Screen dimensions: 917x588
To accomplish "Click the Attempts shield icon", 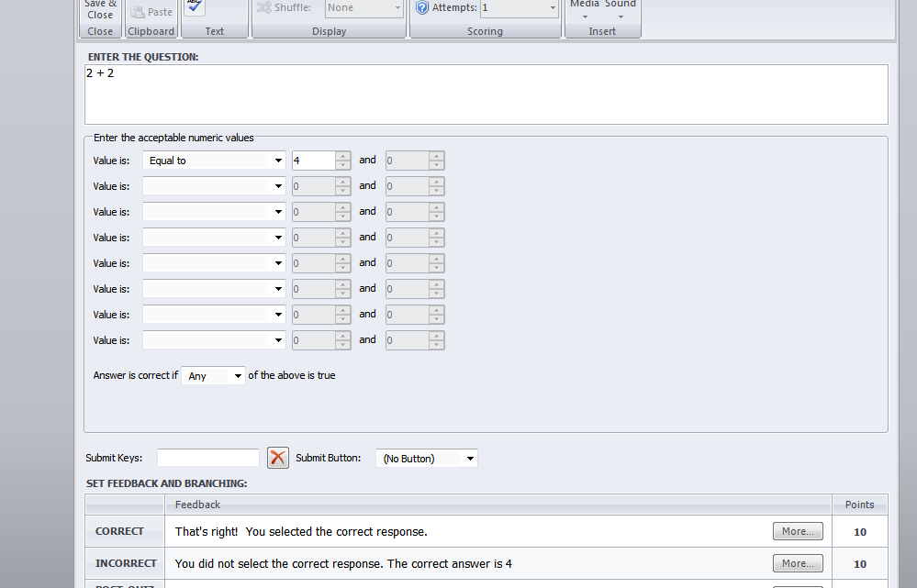I will coord(421,7).
